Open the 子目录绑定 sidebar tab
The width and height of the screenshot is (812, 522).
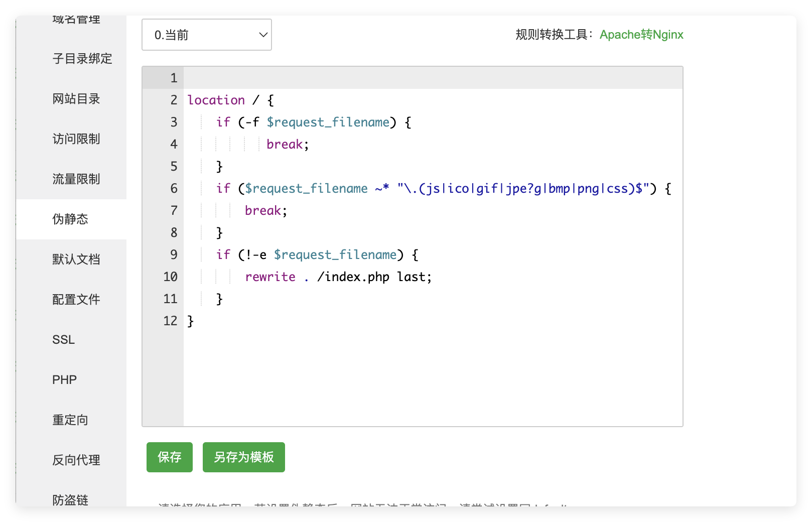71,59
